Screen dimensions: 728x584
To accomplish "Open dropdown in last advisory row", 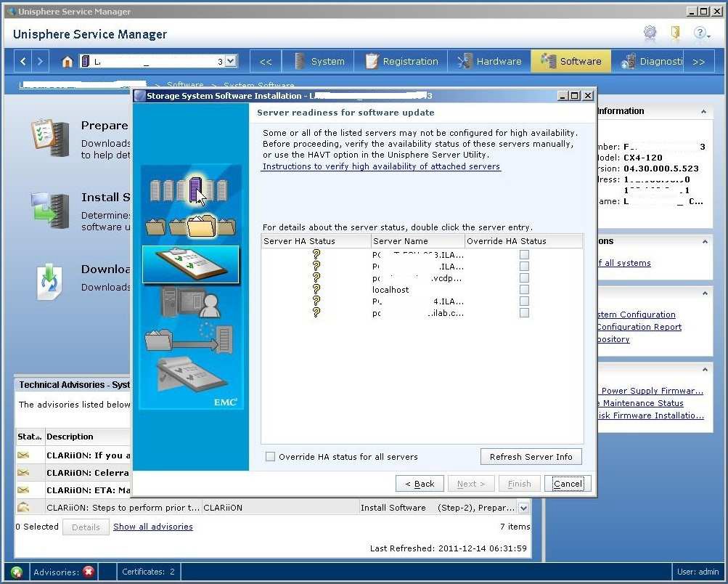I will pyautogui.click(x=524, y=508).
